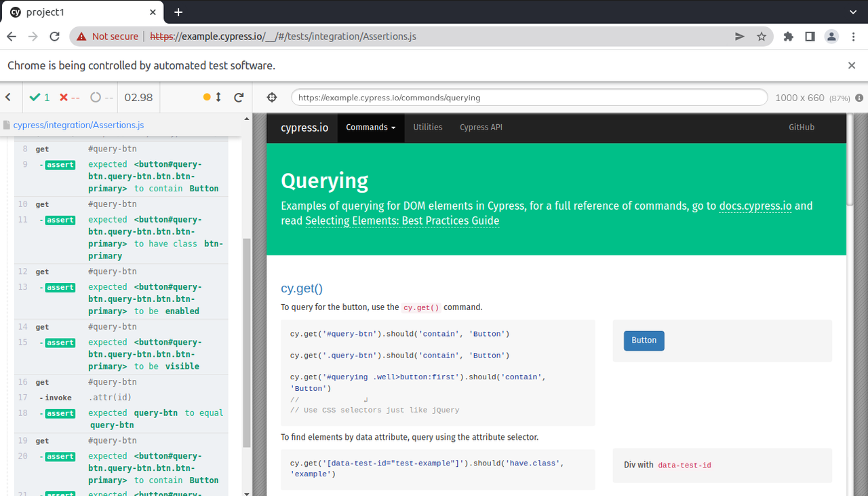This screenshot has height=496, width=868.
Task: Follow the docs.cypress.io link
Action: (x=755, y=206)
